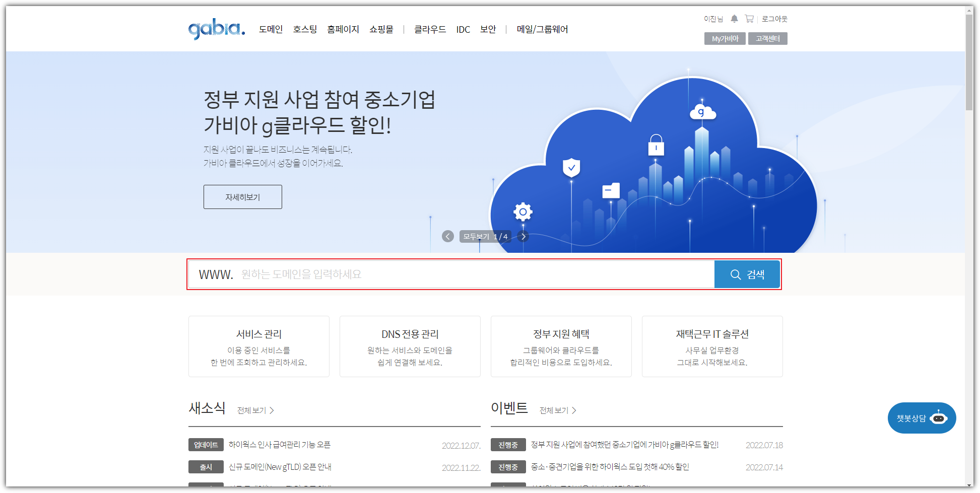This screenshot has height=493, width=980.
Task: Open the 도메인 menu
Action: [271, 29]
